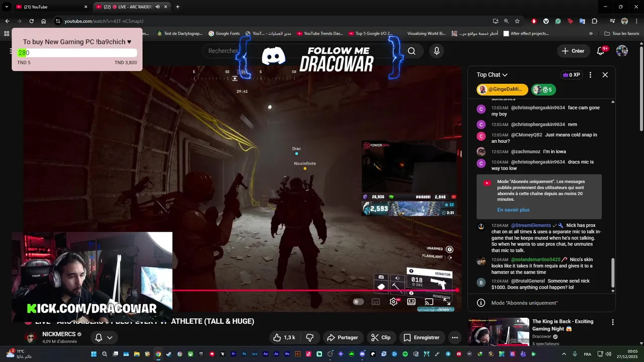Click the live chat scrollbar
The height and width of the screenshot is (362, 644).
pos(613,272)
